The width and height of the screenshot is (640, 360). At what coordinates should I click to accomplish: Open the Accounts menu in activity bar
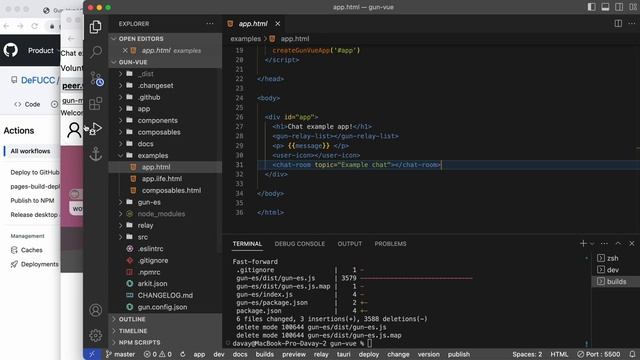[x=96, y=310]
